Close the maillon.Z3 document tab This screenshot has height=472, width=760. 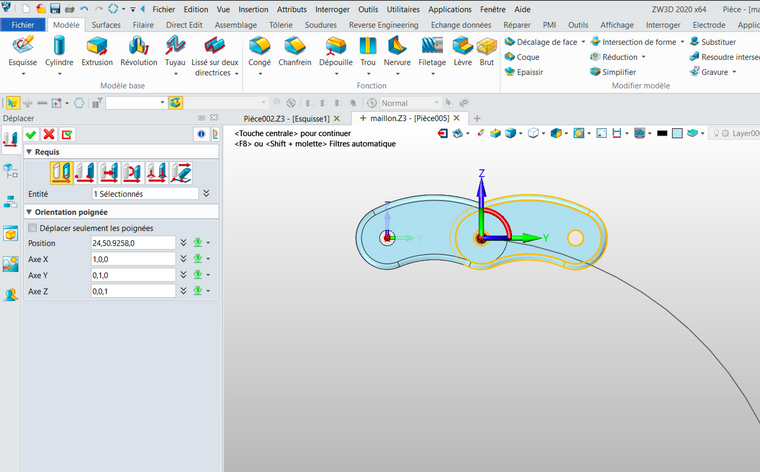point(457,118)
